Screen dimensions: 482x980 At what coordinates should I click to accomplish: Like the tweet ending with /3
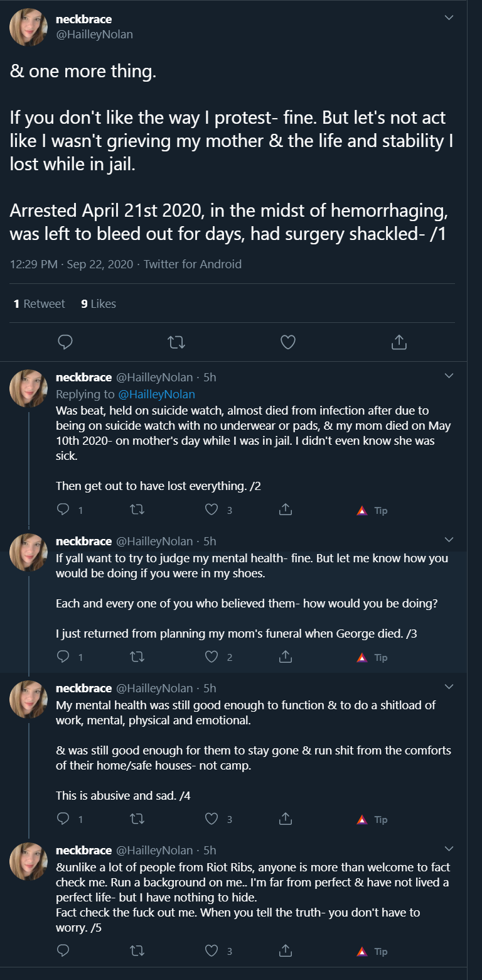click(212, 657)
